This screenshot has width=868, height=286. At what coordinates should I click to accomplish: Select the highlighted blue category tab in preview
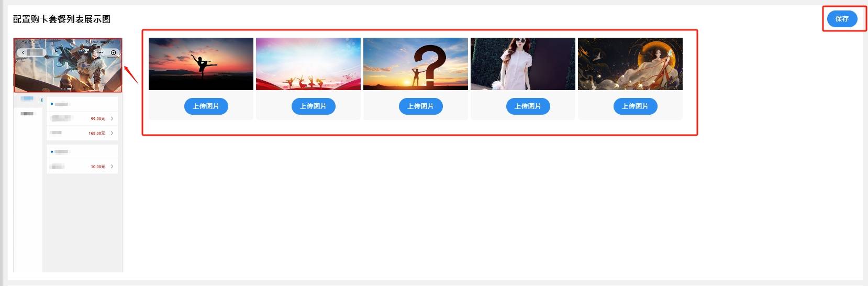(27, 98)
